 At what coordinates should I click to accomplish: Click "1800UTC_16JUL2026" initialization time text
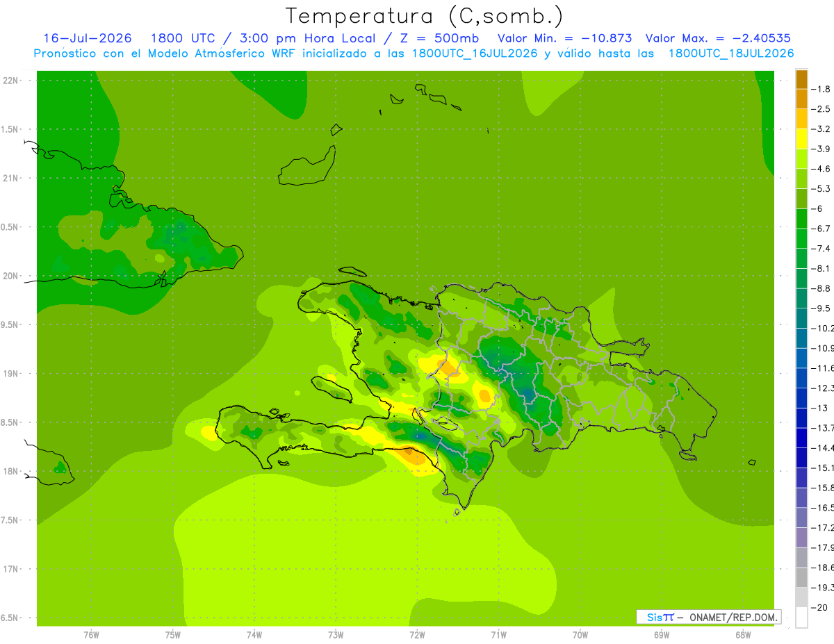475,53
